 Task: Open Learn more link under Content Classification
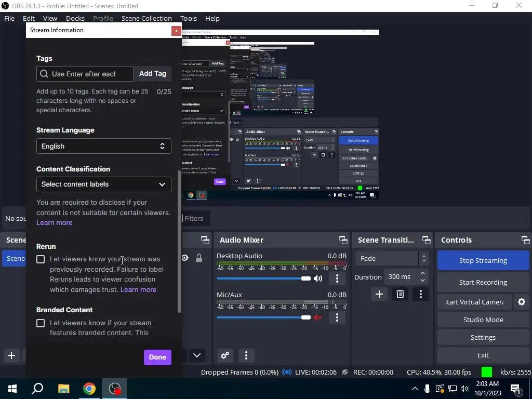point(54,222)
